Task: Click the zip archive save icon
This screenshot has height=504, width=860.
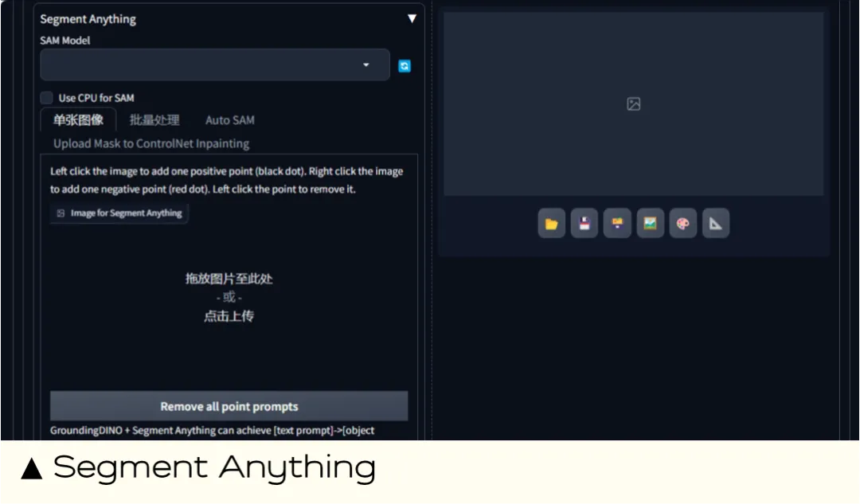Action: pyautogui.click(x=617, y=223)
